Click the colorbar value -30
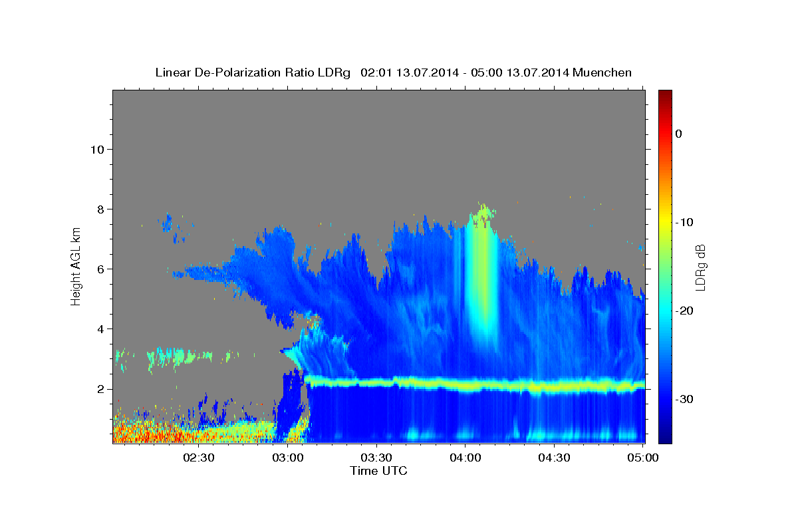The height and width of the screenshot is (532, 798). tap(685, 399)
